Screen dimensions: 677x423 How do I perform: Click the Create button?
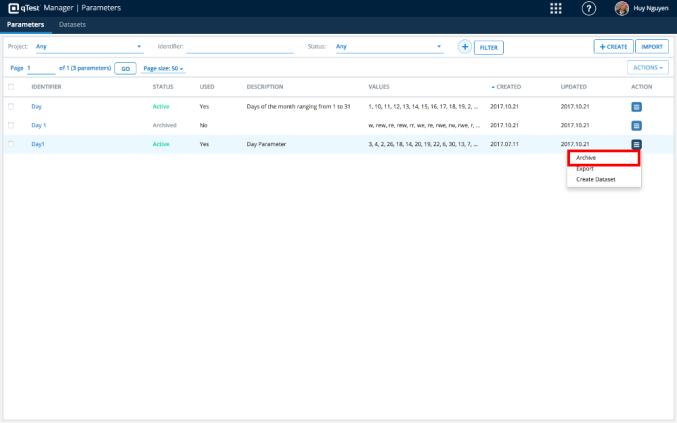click(x=613, y=46)
